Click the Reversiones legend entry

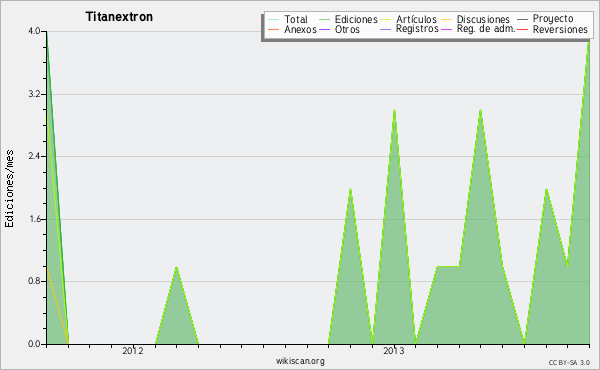pyautogui.click(x=553, y=29)
